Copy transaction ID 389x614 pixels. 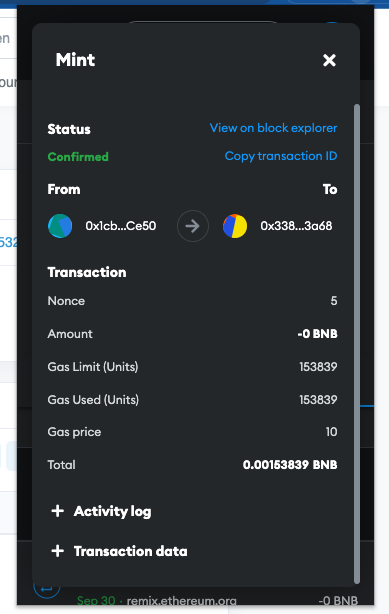coord(281,156)
